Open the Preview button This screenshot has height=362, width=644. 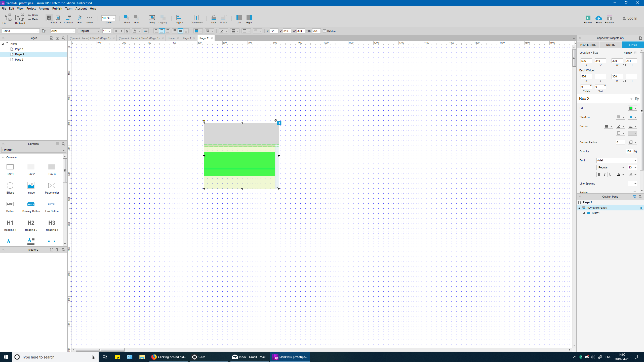(x=588, y=18)
